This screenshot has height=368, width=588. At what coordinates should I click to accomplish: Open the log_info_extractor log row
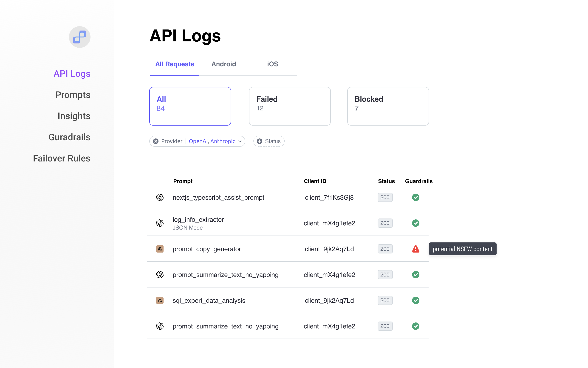pos(288,223)
